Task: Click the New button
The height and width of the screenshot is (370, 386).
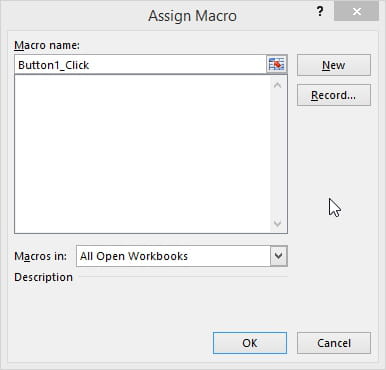Action: tap(334, 65)
